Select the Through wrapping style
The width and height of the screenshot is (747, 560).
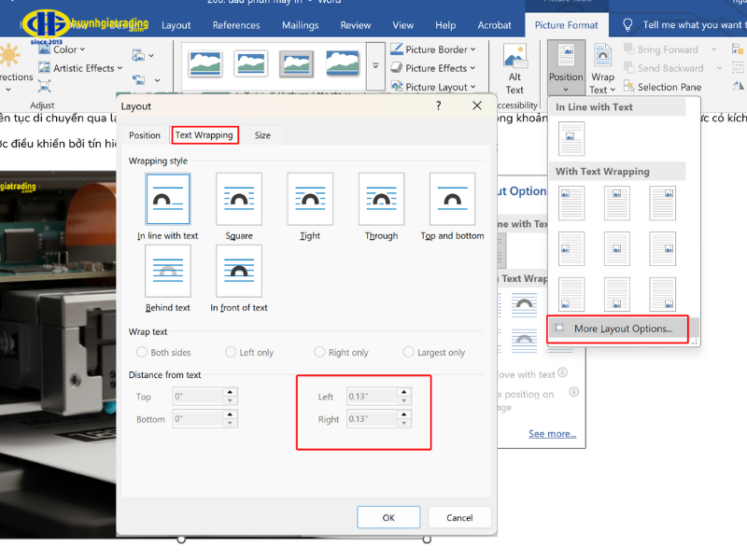(381, 198)
